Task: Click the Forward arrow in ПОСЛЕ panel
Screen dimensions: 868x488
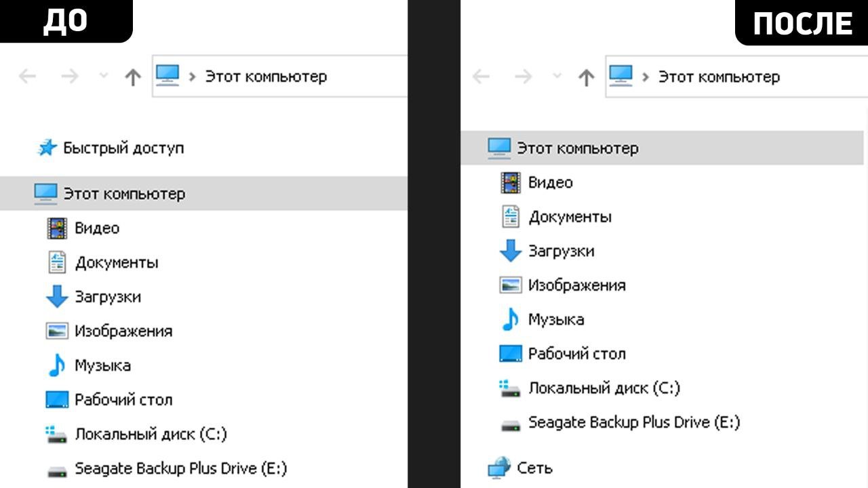Action: pyautogui.click(x=523, y=77)
